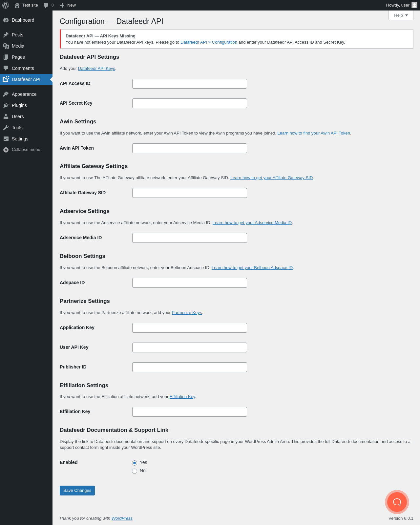The height and width of the screenshot is (525, 420).
Task: Select the No radio button
Action: click(135, 471)
